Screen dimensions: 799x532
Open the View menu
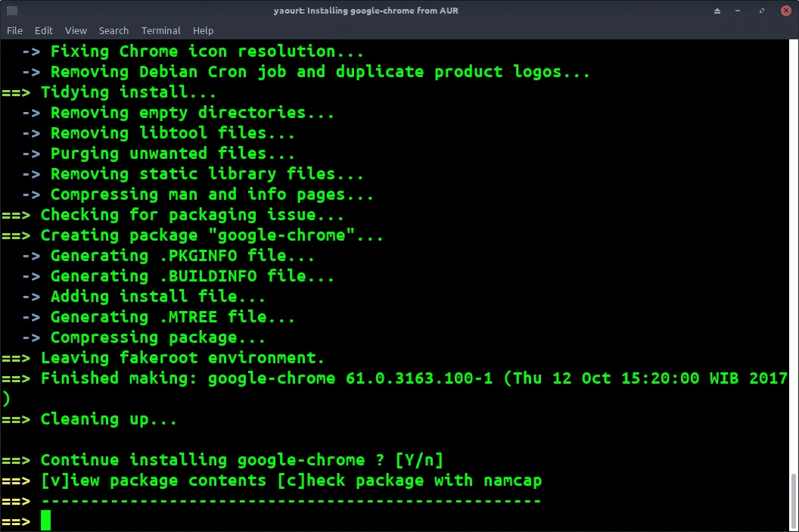76,30
